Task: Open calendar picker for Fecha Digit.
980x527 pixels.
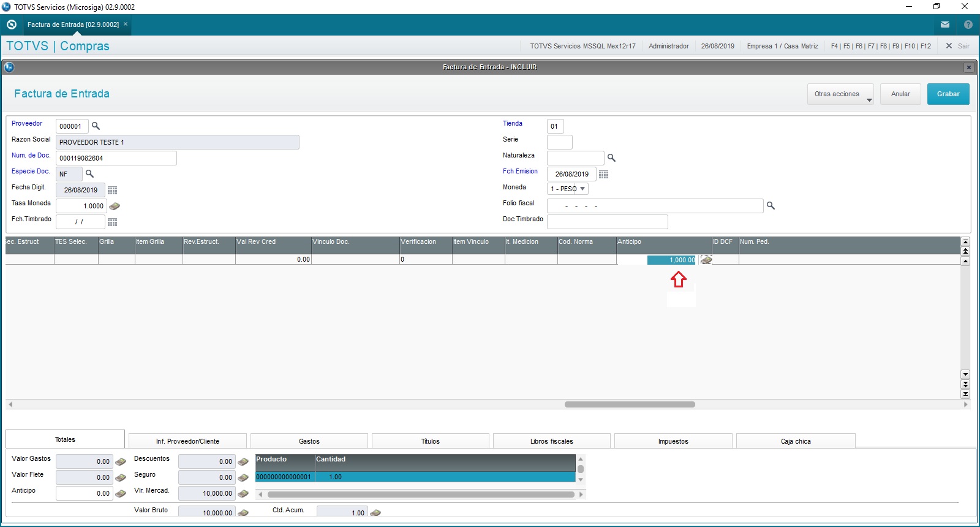Action: pyautogui.click(x=112, y=190)
